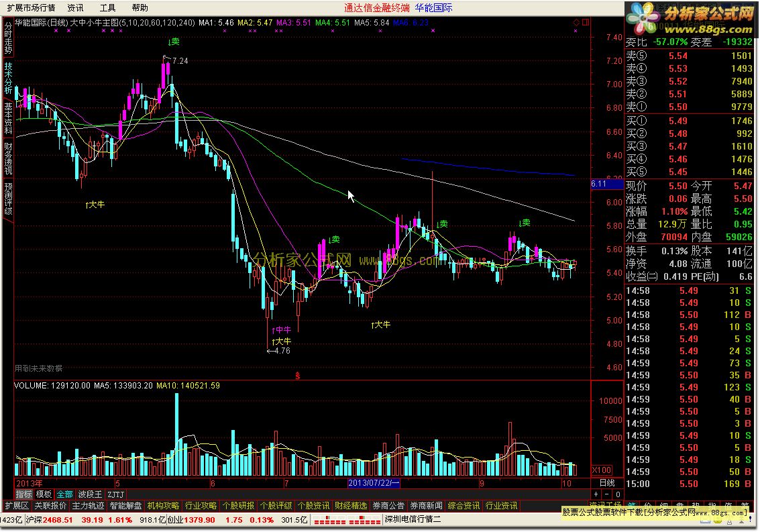Click the 中牛 signal label on chart

(x=281, y=330)
